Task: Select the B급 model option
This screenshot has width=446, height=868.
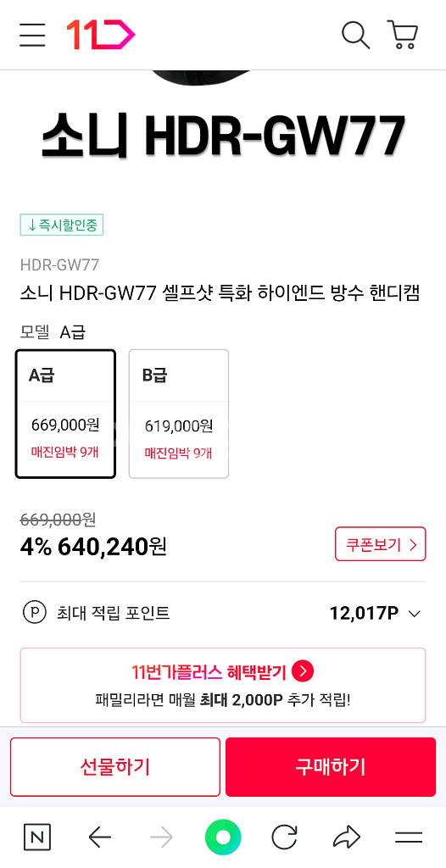Action: [179, 414]
